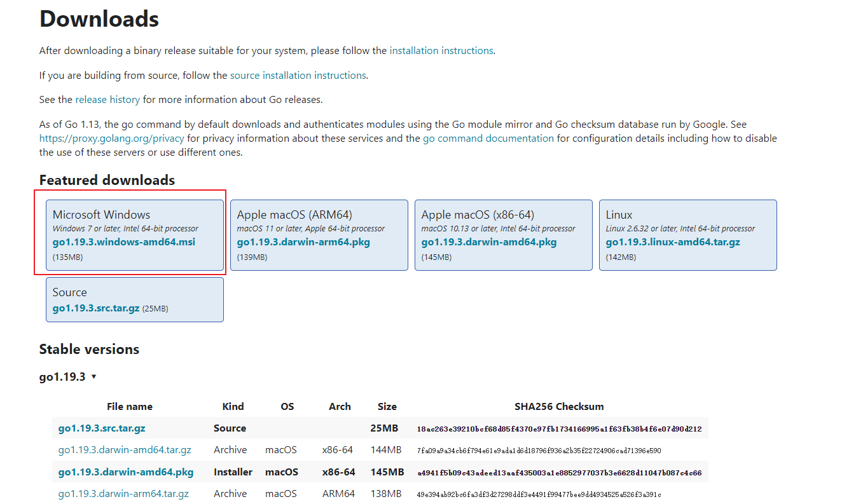Click the SHA256 checksum of src.tar.gz row
This screenshot has width=849, height=504.
(559, 429)
